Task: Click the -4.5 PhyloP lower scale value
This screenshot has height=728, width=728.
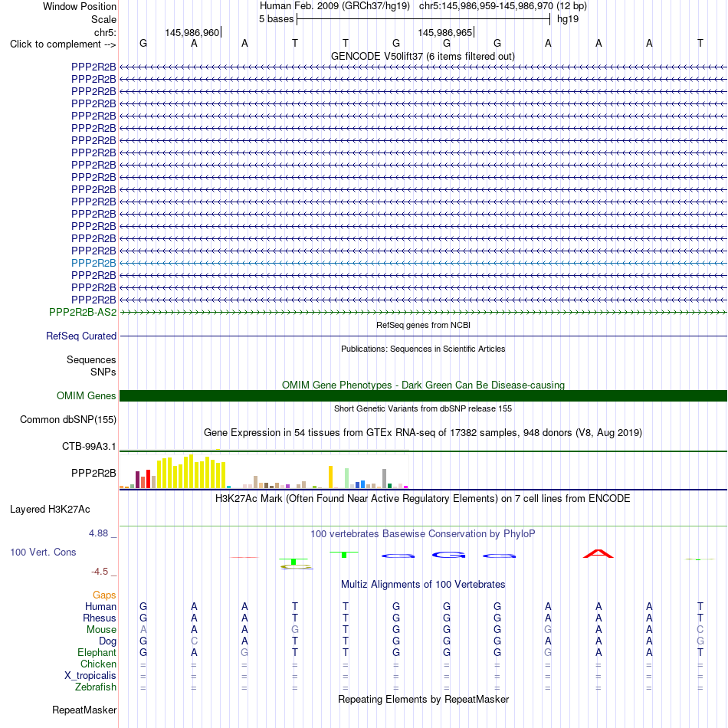Action: (100, 572)
